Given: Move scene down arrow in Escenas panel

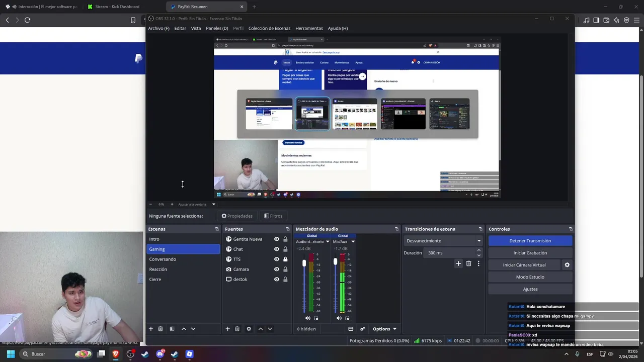Looking at the screenshot, I should coord(193,329).
